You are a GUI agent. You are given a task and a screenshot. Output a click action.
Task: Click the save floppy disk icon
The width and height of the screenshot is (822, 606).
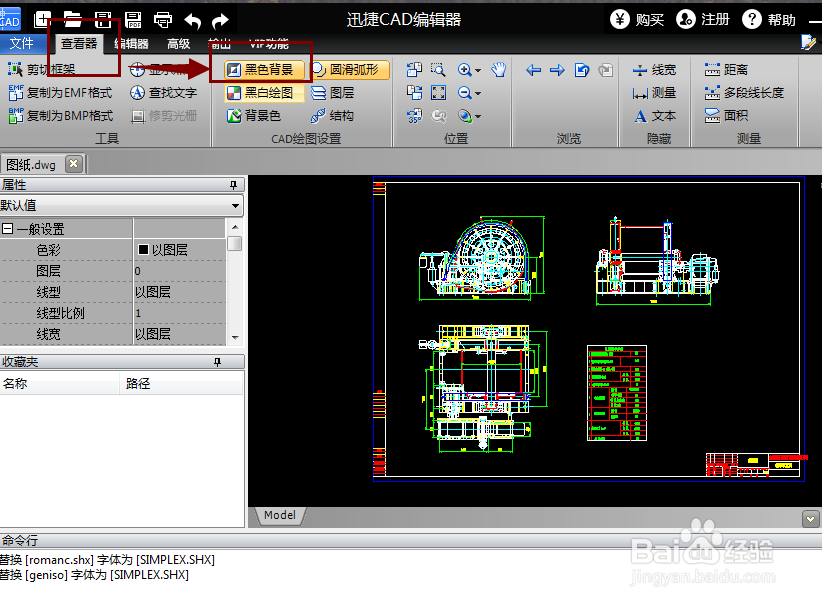[x=103, y=20]
